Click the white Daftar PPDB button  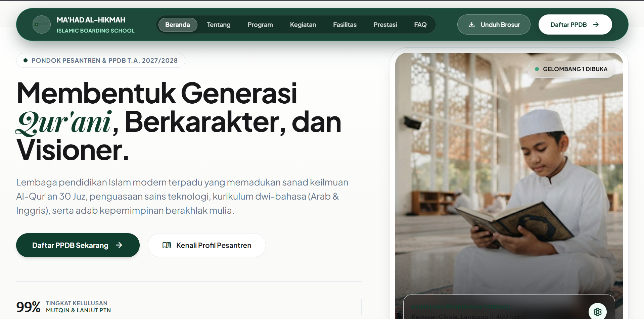tap(575, 24)
